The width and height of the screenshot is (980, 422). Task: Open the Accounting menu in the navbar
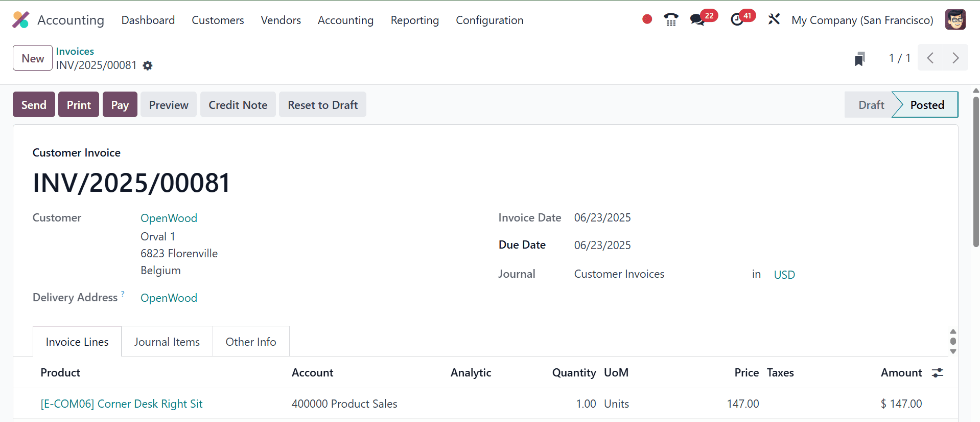coord(345,20)
